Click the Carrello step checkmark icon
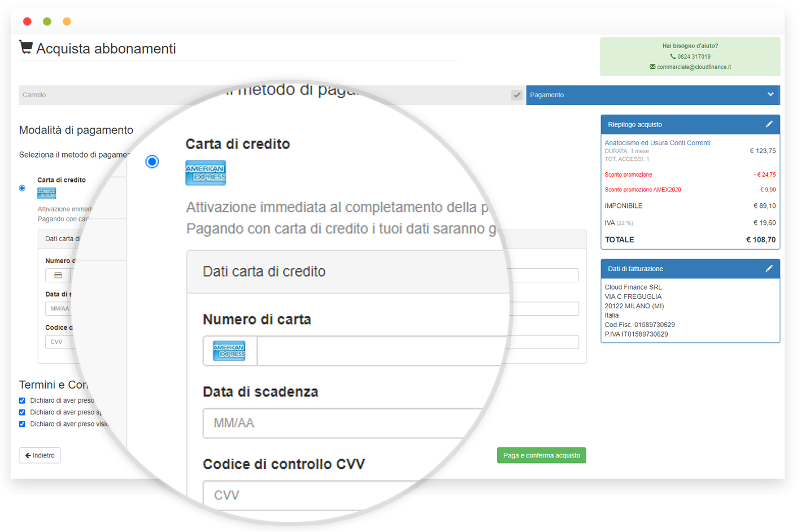Viewport: 801px width, 532px height. [x=516, y=95]
